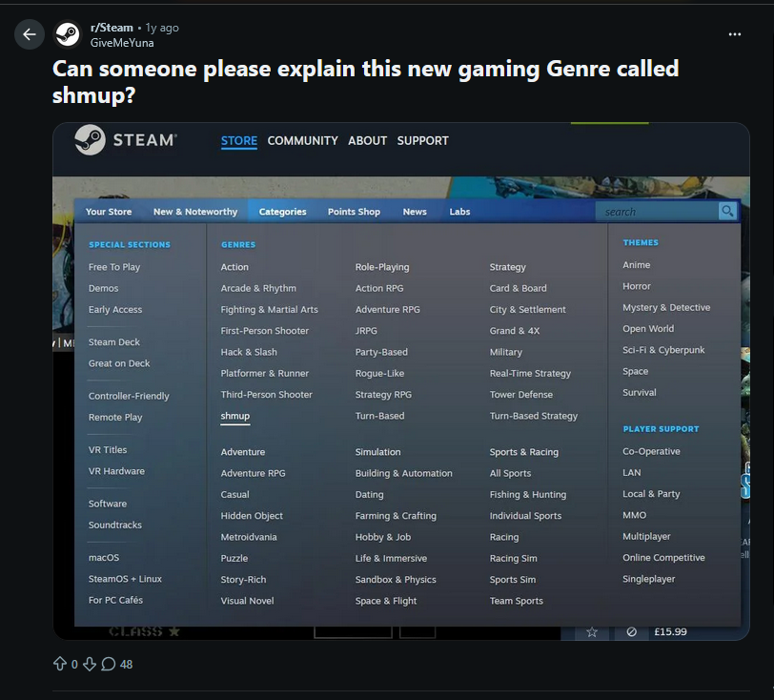Open the ABOUT header link
This screenshot has height=700, width=774.
point(367,141)
